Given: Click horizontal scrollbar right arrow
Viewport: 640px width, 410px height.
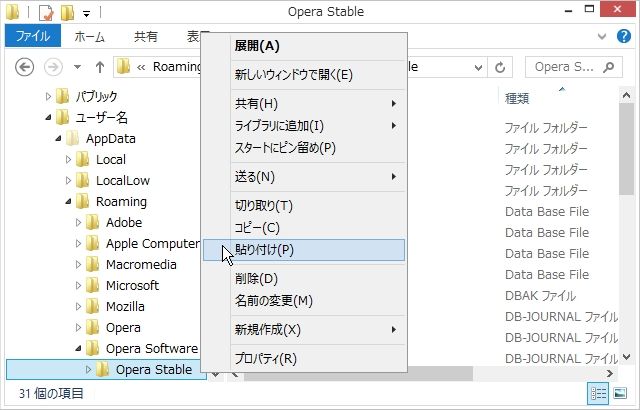Looking at the screenshot, I should [x=609, y=373].
